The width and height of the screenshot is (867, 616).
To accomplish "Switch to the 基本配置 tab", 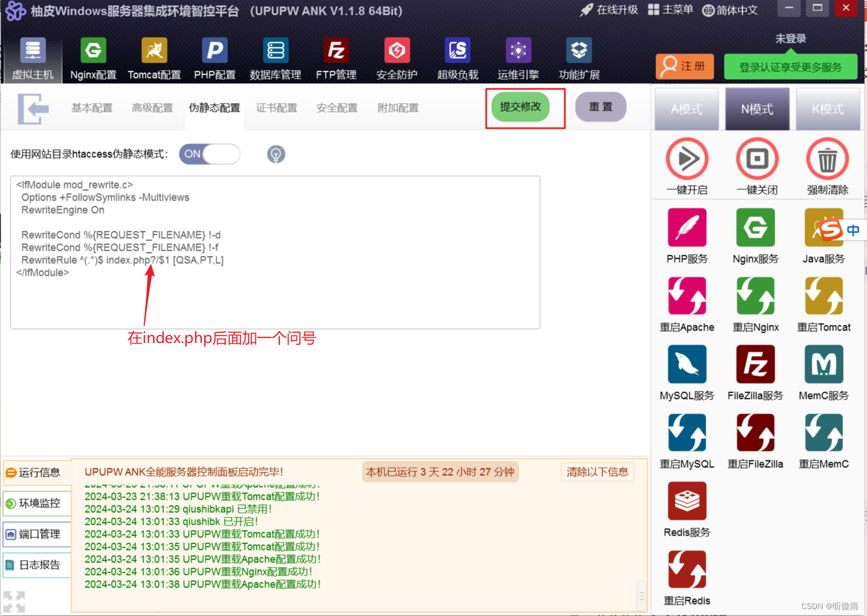I will point(92,108).
